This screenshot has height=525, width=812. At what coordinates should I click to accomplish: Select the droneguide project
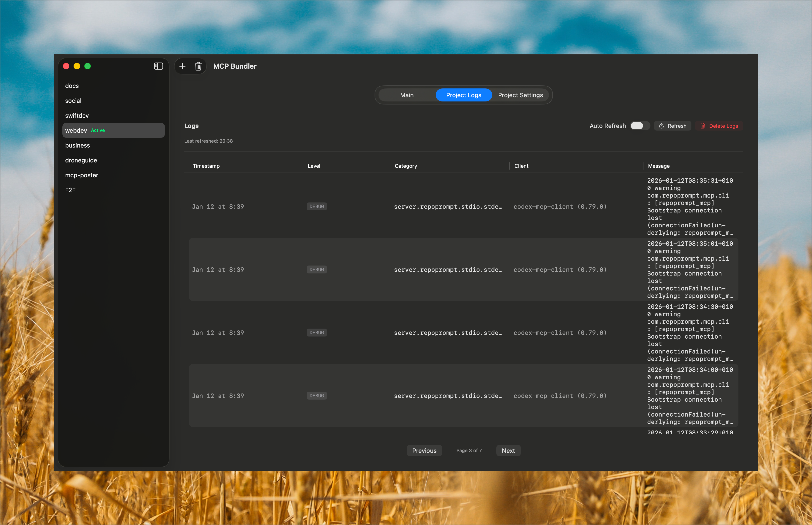click(x=113, y=160)
